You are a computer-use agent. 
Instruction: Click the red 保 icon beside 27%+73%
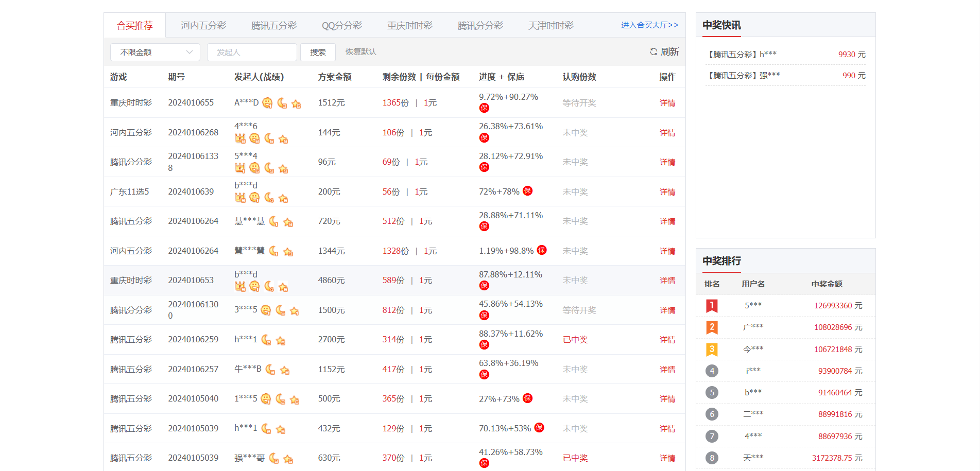(527, 398)
